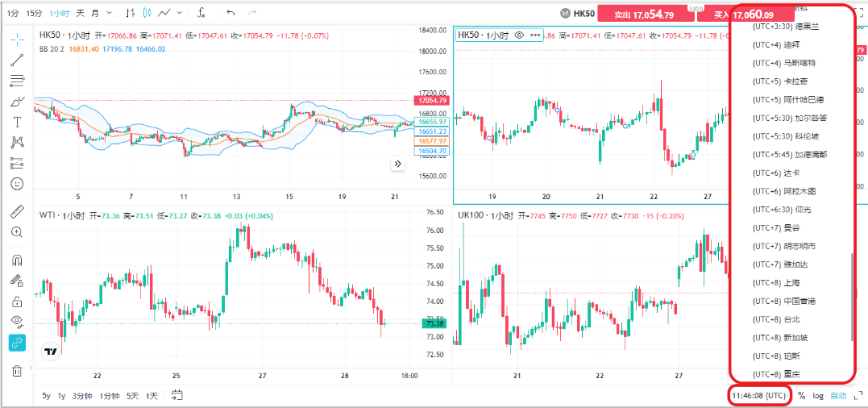
Task: Toggle lock all drawings
Action: click(x=17, y=301)
